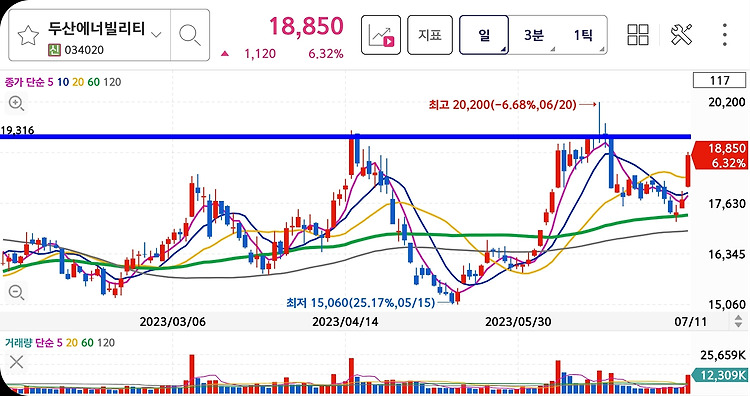Expand the 두산에너빌리티 stock selector chevron
The height and width of the screenshot is (396, 750).
(x=156, y=34)
